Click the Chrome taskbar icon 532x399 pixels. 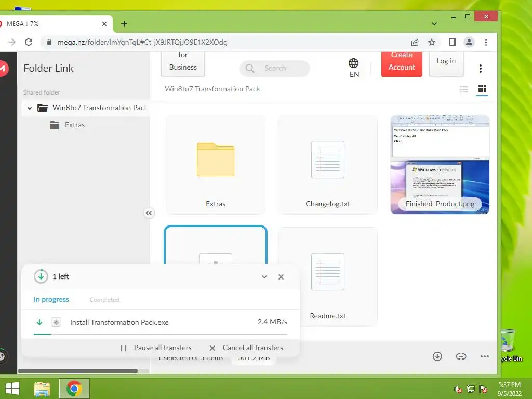click(74, 389)
